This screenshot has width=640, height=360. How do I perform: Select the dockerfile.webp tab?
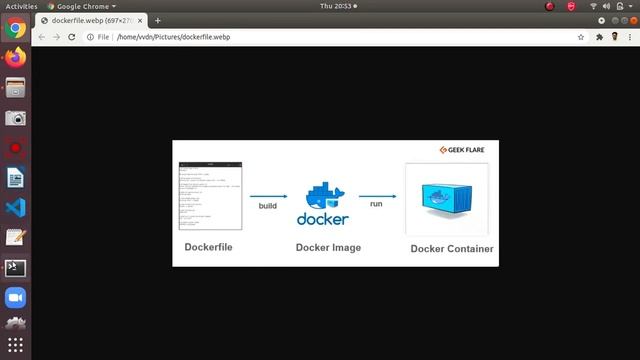pyautogui.click(x=91, y=20)
